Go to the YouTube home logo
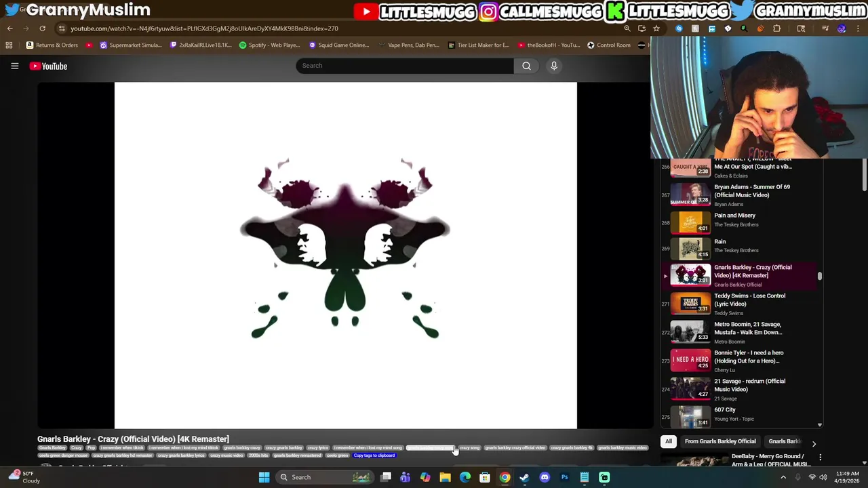The height and width of the screenshot is (488, 868). click(x=48, y=66)
